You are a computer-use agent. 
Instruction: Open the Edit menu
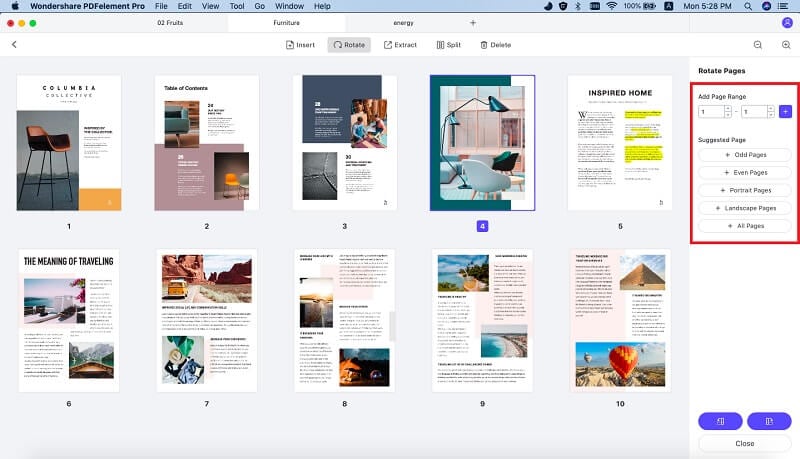(x=185, y=6)
